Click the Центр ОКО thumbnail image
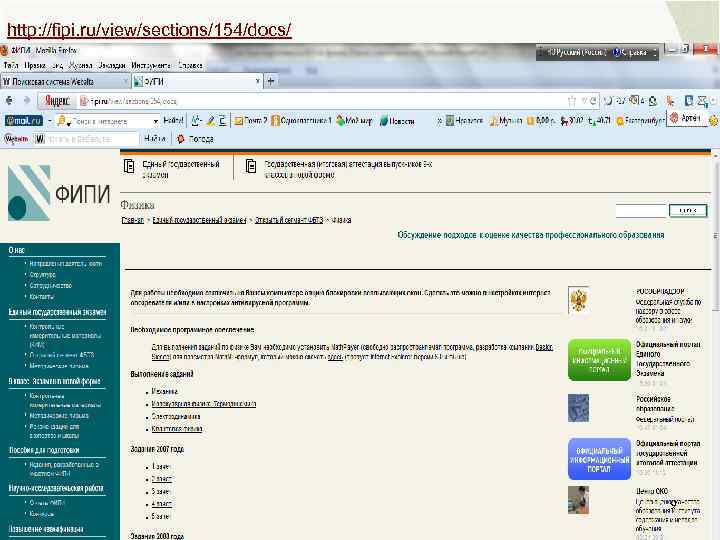The height and width of the screenshot is (540, 720). [x=578, y=500]
